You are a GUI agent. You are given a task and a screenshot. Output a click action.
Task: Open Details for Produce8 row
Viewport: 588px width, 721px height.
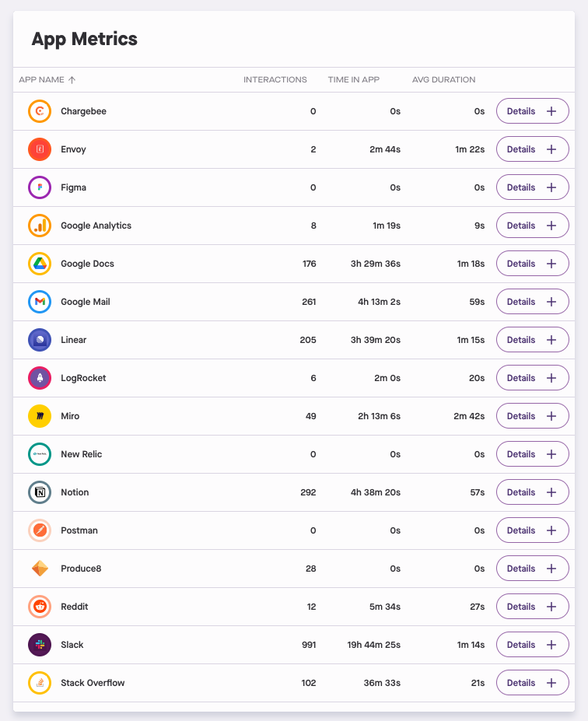[x=532, y=569]
